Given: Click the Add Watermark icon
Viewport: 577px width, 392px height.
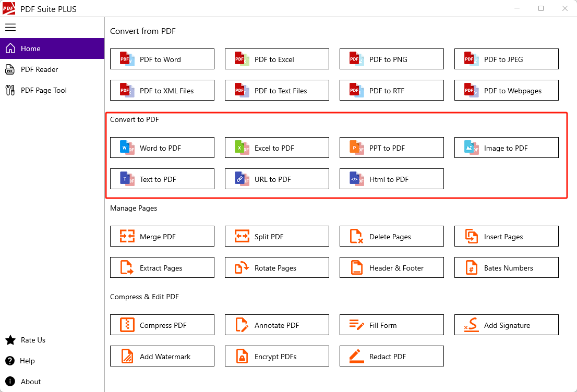Looking at the screenshot, I should pyautogui.click(x=127, y=357).
